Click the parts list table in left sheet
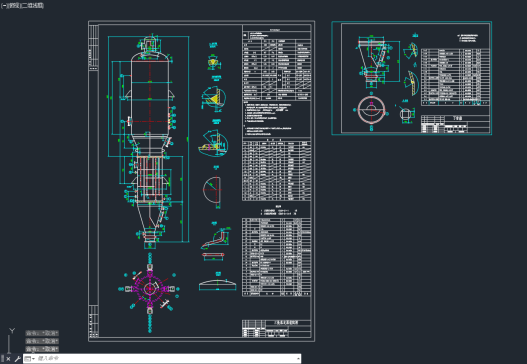The image size is (527, 364). [x=276, y=257]
